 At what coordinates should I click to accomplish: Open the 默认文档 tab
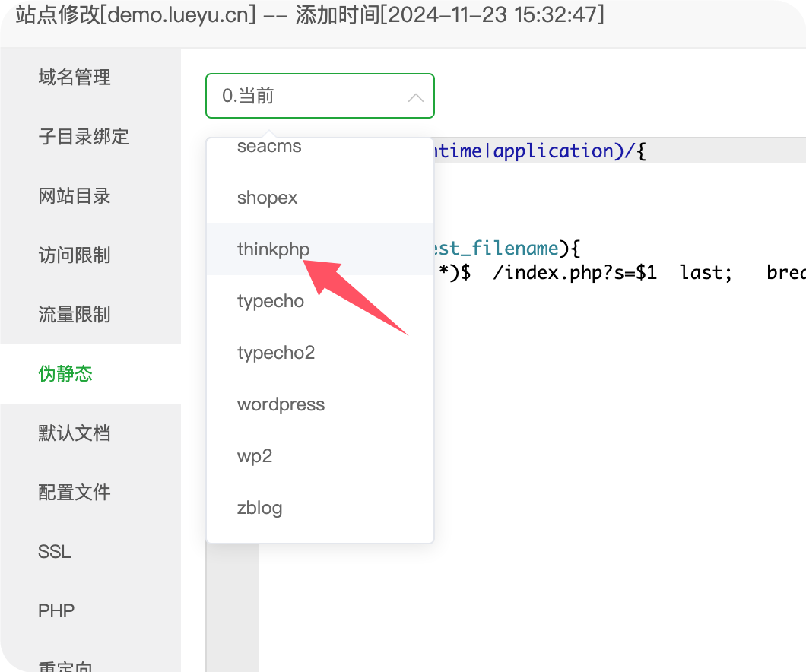(75, 433)
